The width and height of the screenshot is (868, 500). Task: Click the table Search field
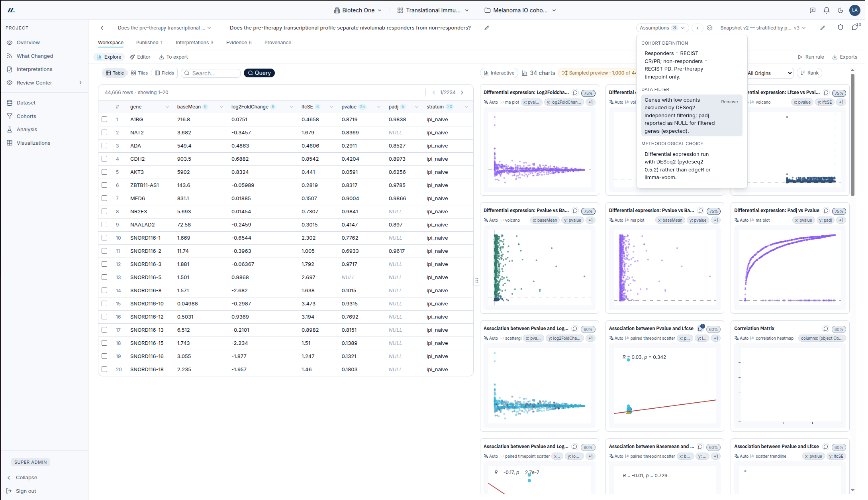pos(211,73)
